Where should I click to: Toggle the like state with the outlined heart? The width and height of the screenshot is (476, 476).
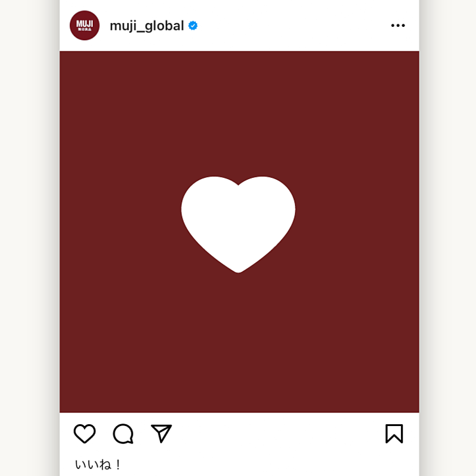click(84, 434)
